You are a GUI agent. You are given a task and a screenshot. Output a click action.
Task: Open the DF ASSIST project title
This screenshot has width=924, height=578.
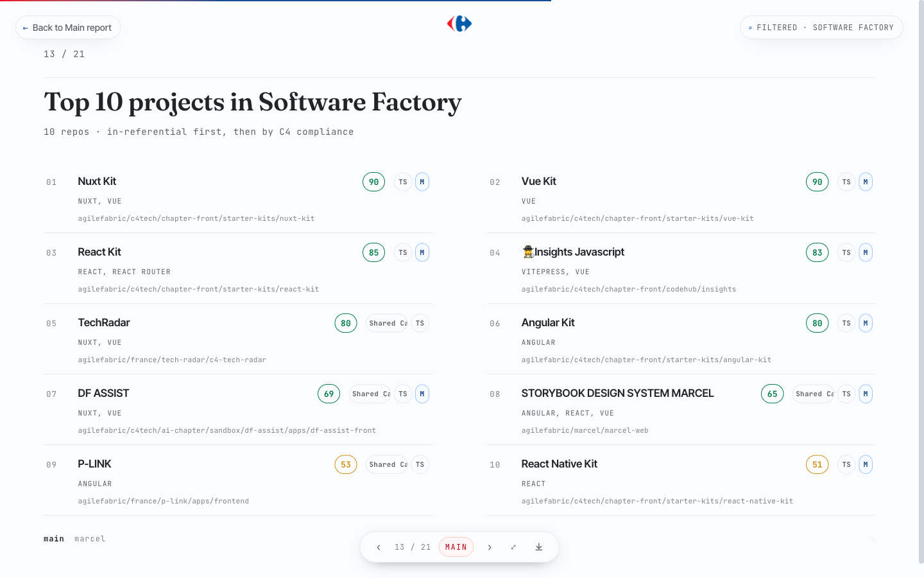pyautogui.click(x=103, y=393)
